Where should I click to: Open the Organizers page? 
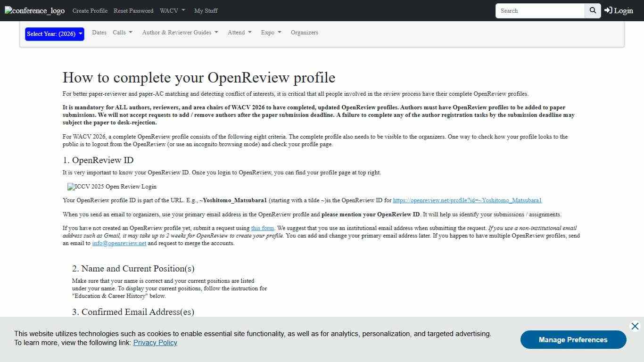[x=304, y=33]
